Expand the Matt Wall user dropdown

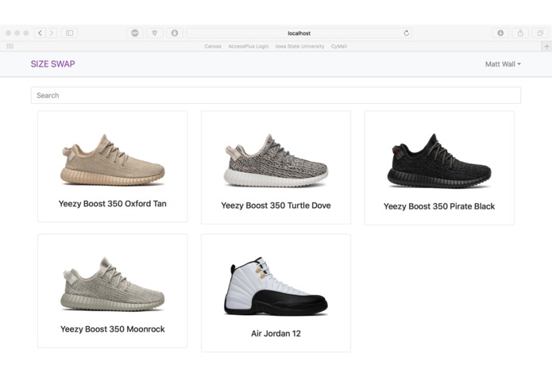503,64
